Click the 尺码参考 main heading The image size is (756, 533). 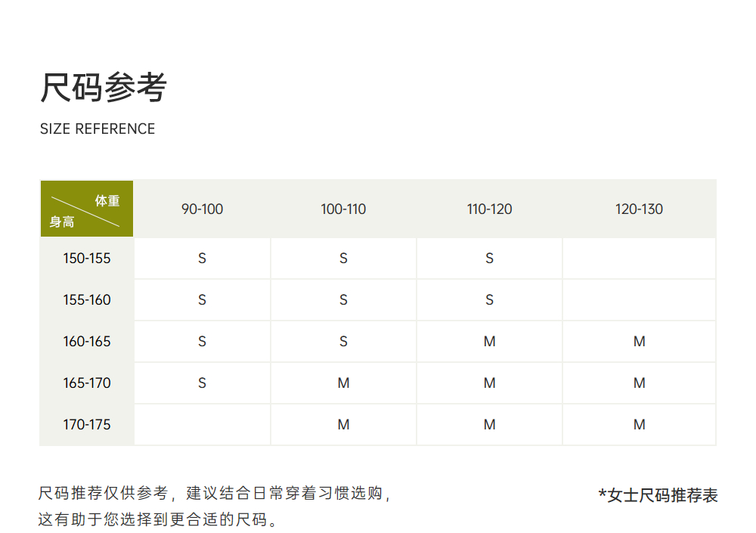pos(103,88)
